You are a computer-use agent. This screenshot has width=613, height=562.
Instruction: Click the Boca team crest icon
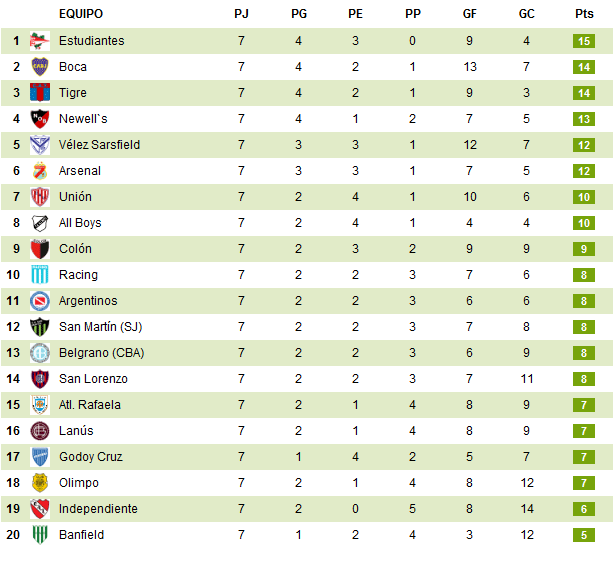[x=40, y=67]
